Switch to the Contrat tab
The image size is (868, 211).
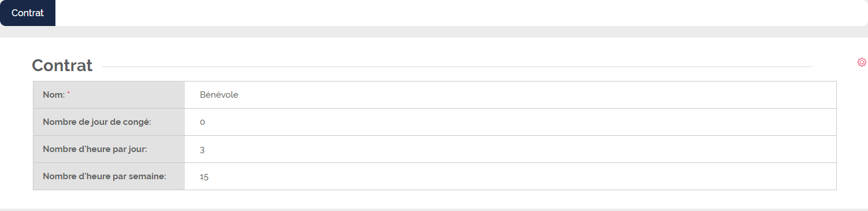(x=28, y=13)
